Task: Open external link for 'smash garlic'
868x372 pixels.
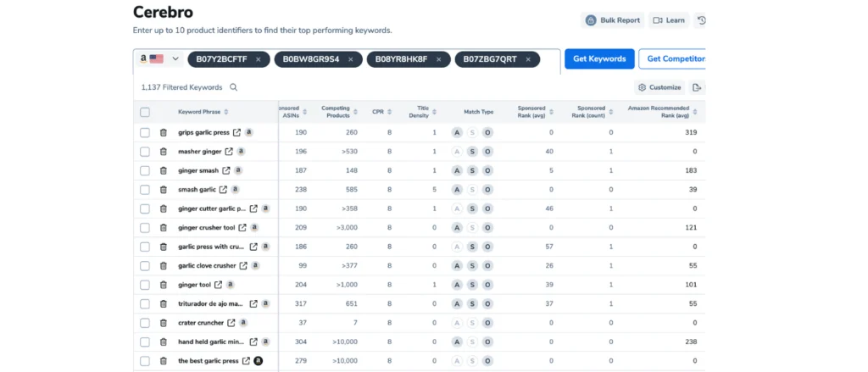Action: click(223, 189)
